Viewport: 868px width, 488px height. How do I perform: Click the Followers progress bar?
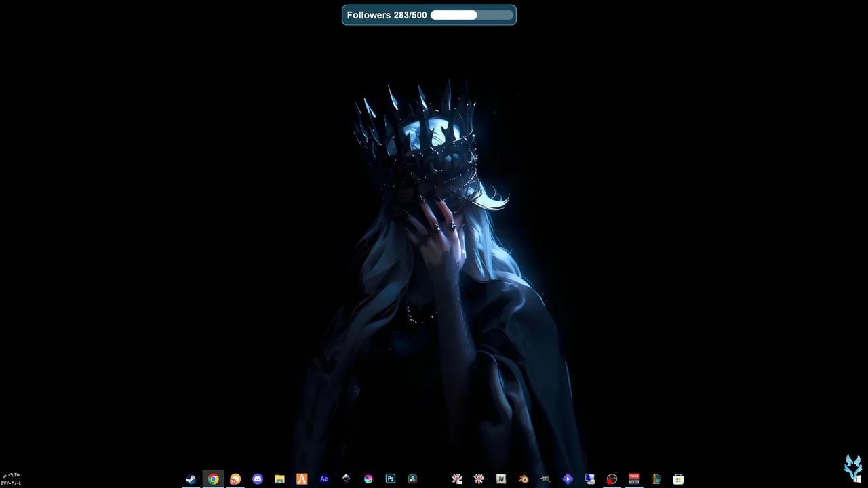point(471,15)
